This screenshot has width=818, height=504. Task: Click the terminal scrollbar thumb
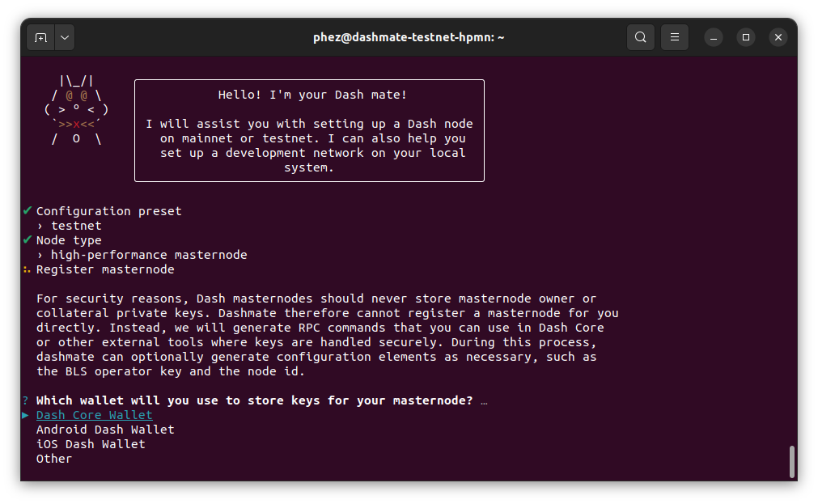click(791, 462)
